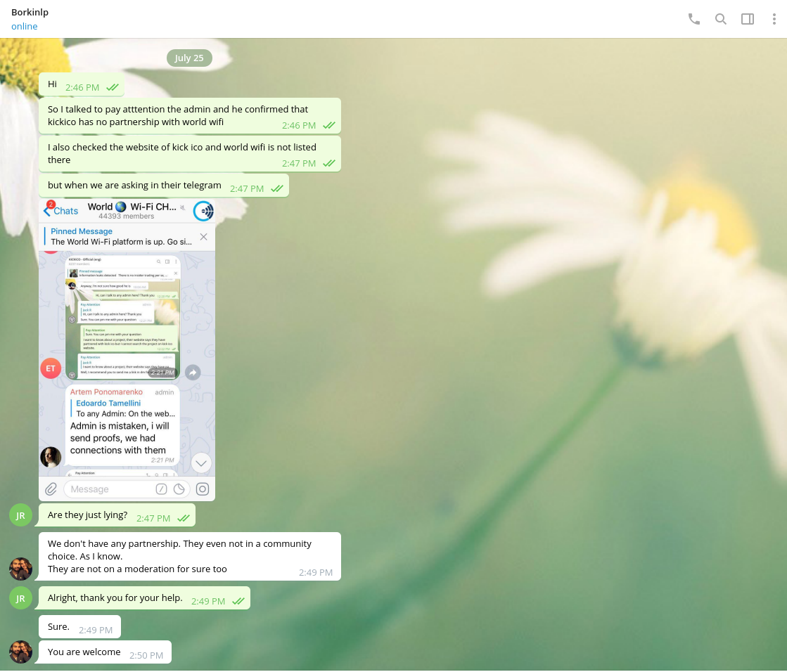Click the "admin" label next to Artem
Image resolution: width=787 pixels, height=672 pixels.
164,392
